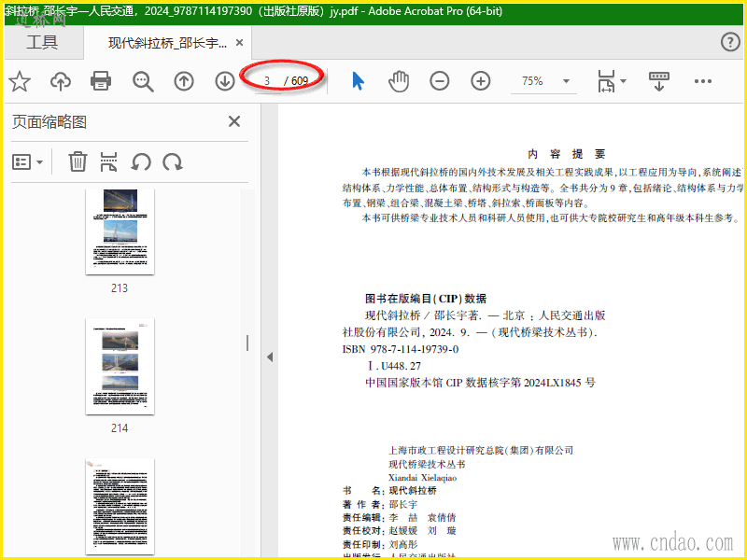Select page 214 thumbnail
This screenshot has width=747, height=560.
click(x=120, y=365)
